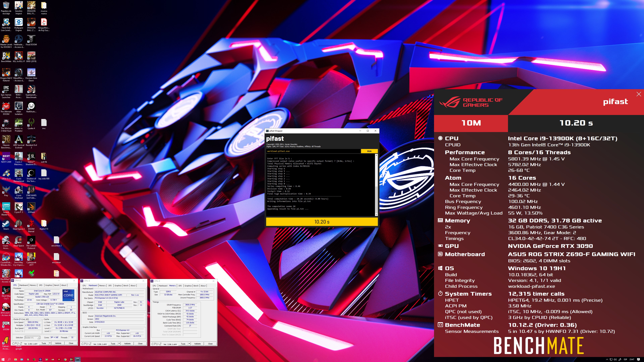Open the NZXT CAM desktop icon
This screenshot has width=644, height=362.
tap(6, 158)
